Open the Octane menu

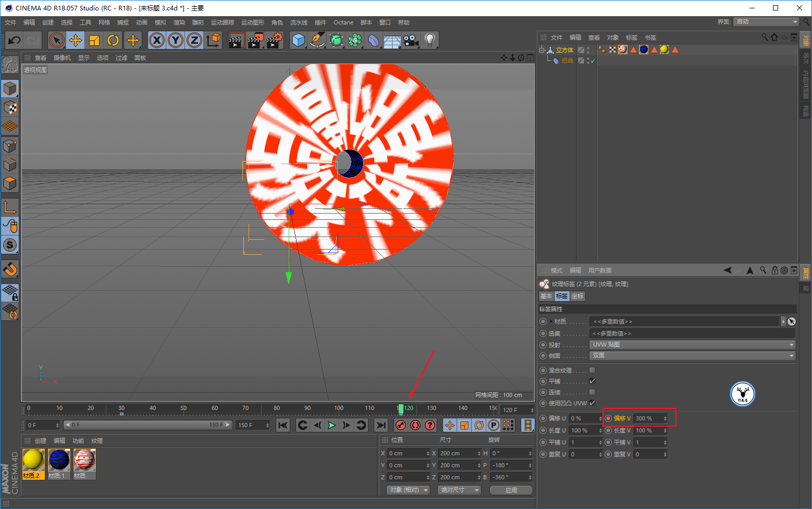click(343, 22)
